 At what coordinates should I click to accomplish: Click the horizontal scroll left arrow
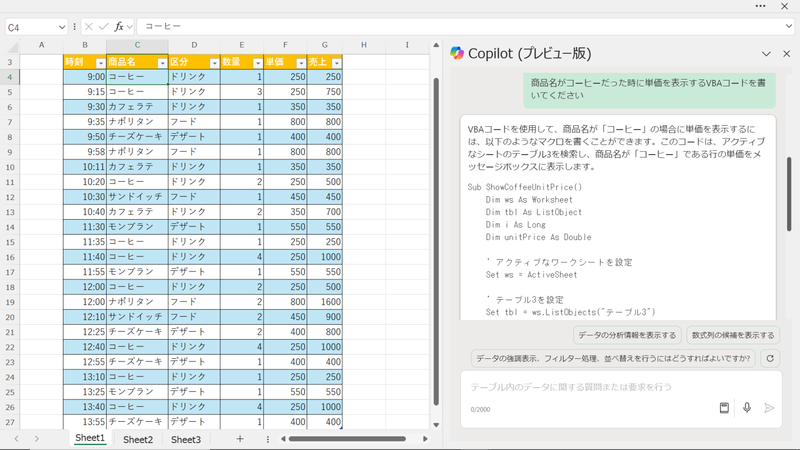tap(283, 439)
